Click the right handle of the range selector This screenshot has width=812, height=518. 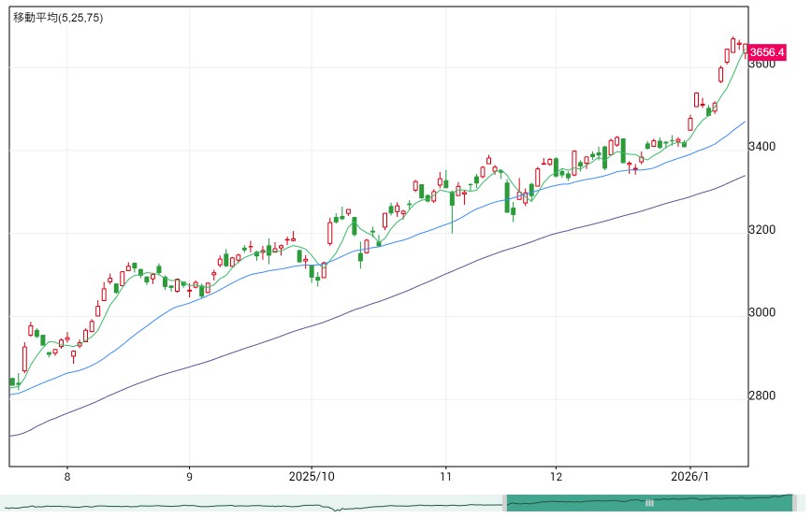click(x=794, y=503)
